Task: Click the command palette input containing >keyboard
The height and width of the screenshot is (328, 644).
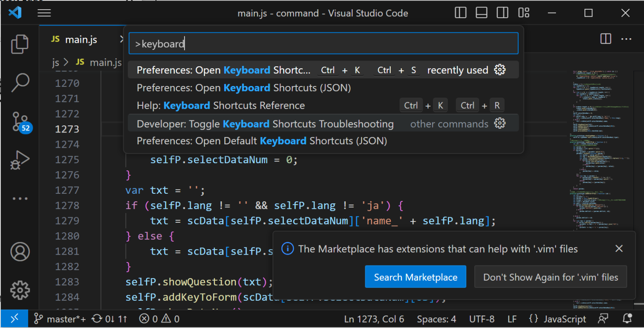Action: (323, 44)
